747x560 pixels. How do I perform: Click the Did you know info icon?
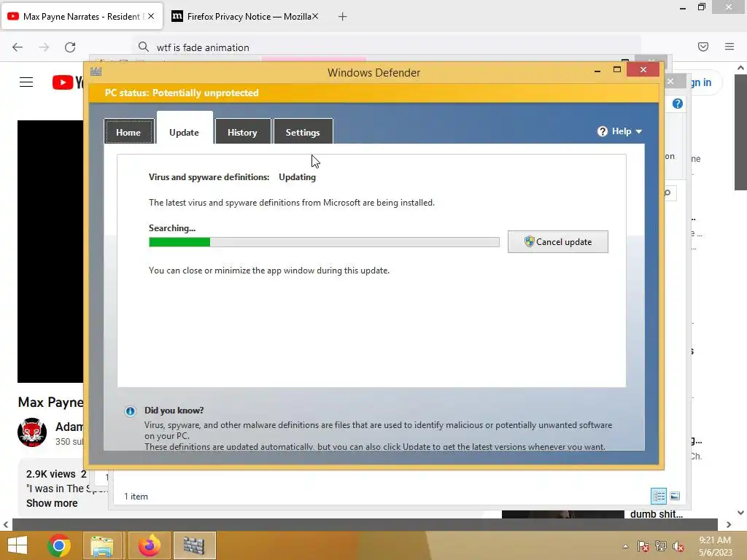point(130,411)
